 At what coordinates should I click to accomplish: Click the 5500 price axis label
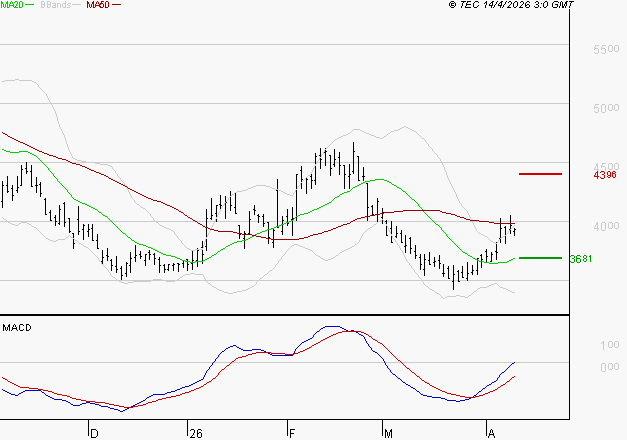point(605,50)
